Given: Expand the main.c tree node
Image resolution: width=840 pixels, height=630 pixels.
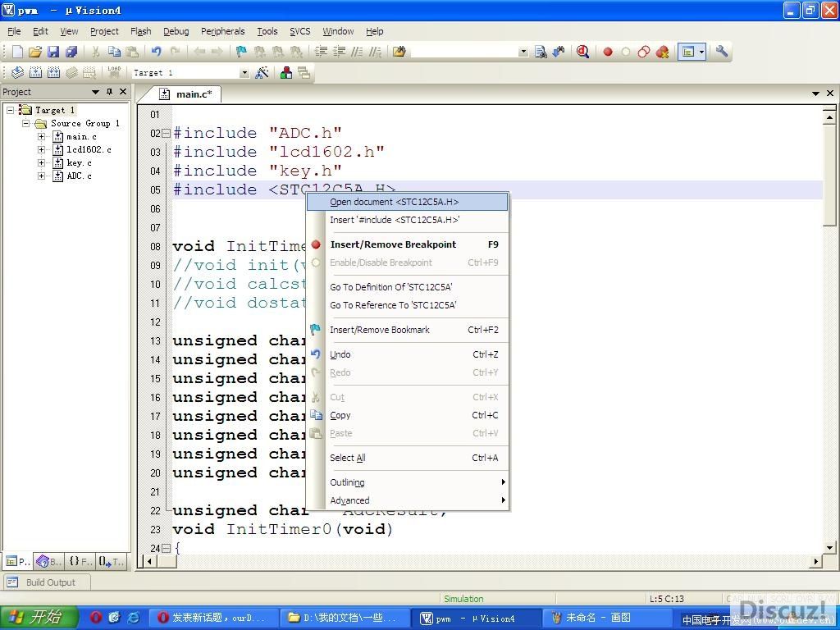Looking at the screenshot, I should pyautogui.click(x=41, y=136).
